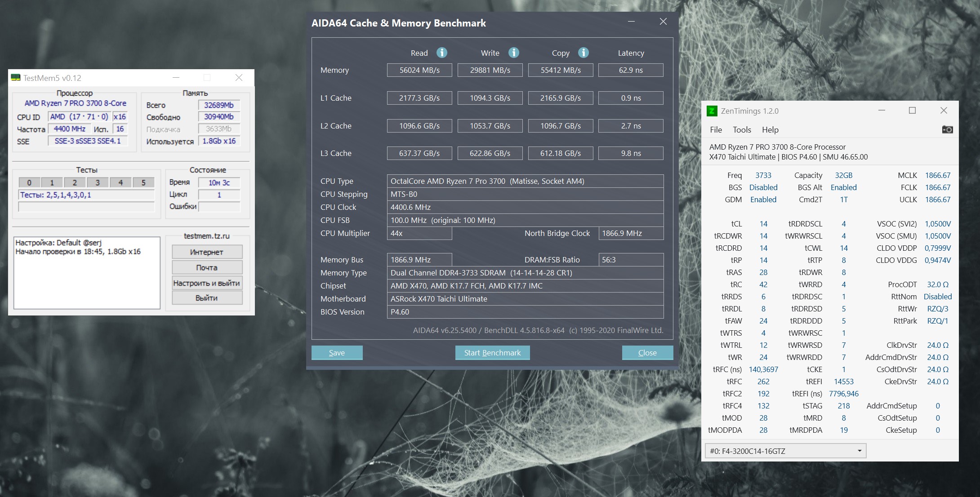This screenshot has height=497, width=980.
Task: Click the Read info icon
Action: tap(442, 53)
